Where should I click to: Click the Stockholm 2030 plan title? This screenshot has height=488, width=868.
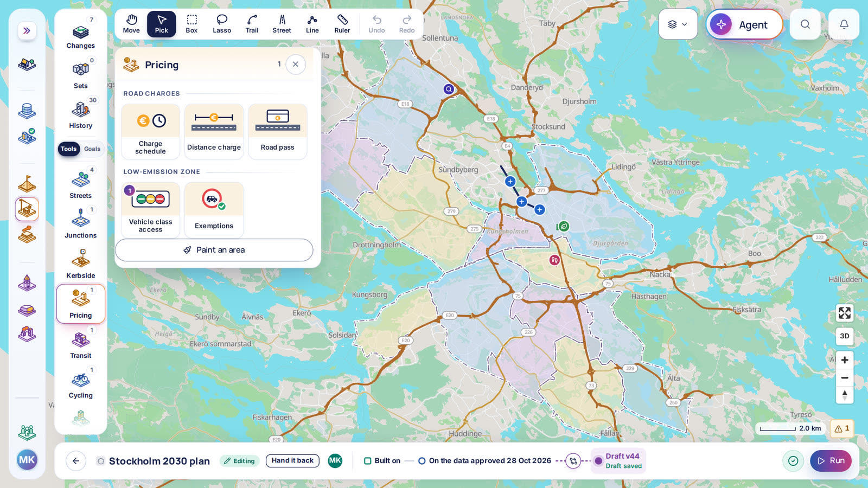coord(159,461)
